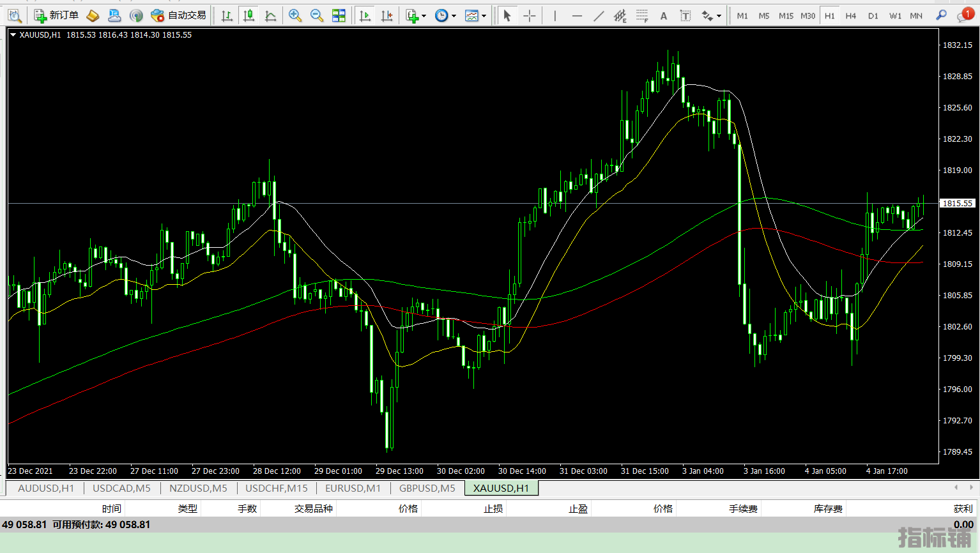The height and width of the screenshot is (553, 980).
Task: Click the search magnifier in toolbar
Action: (x=941, y=15)
